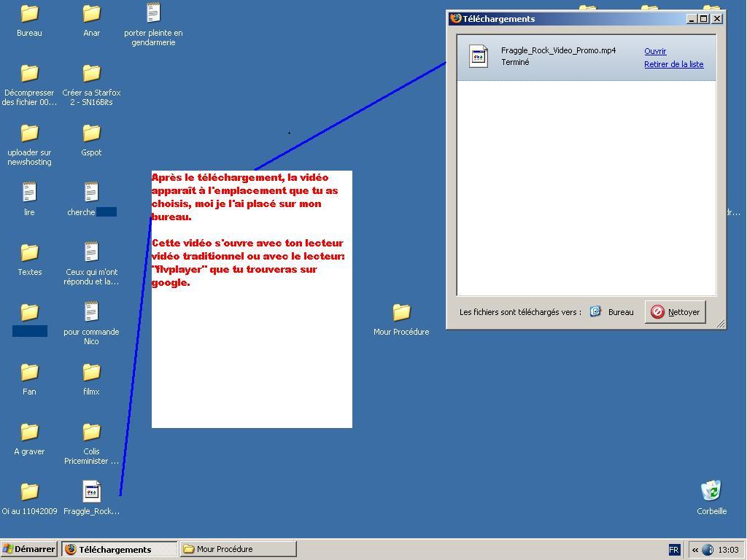
Task: Switch to Mour Procédure taskbar window
Action: click(238, 549)
